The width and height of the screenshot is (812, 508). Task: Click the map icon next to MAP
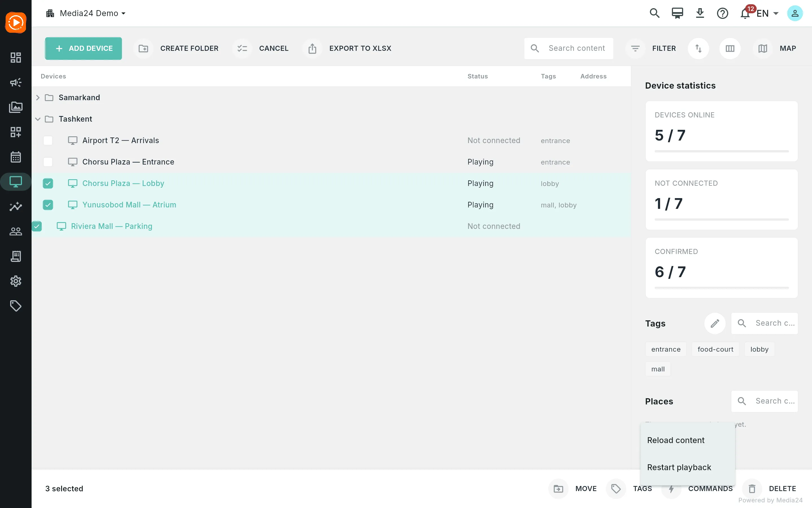(x=763, y=48)
